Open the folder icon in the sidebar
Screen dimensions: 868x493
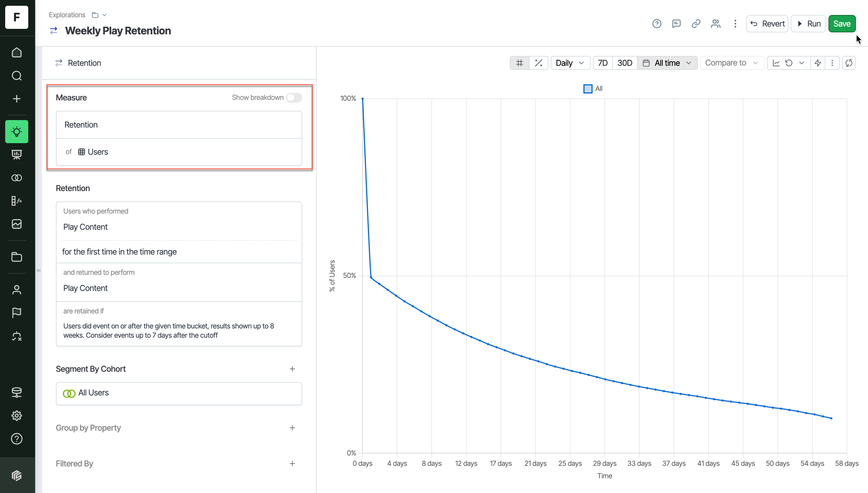[16, 257]
